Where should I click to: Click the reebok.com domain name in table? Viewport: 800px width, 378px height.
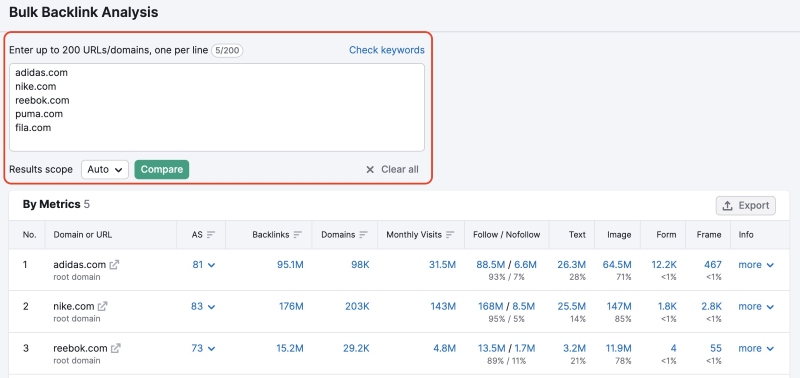[x=80, y=348]
